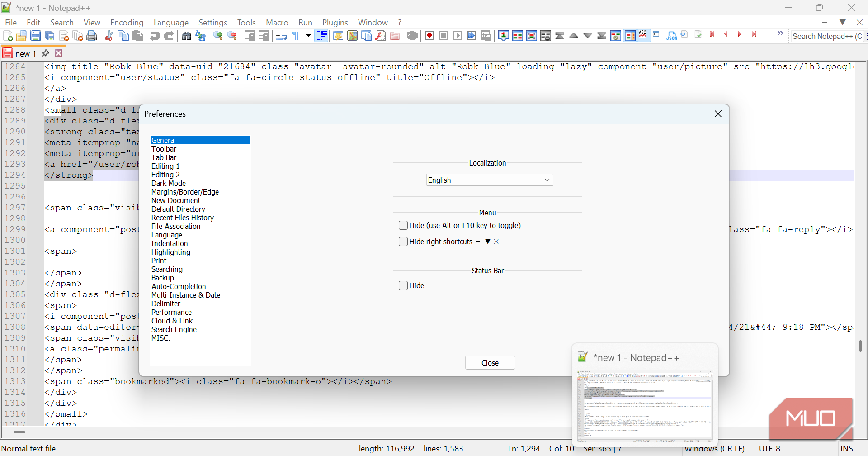This screenshot has height=456, width=868.
Task: Enable the Hide right shortcuts checkbox
Action: (403, 242)
